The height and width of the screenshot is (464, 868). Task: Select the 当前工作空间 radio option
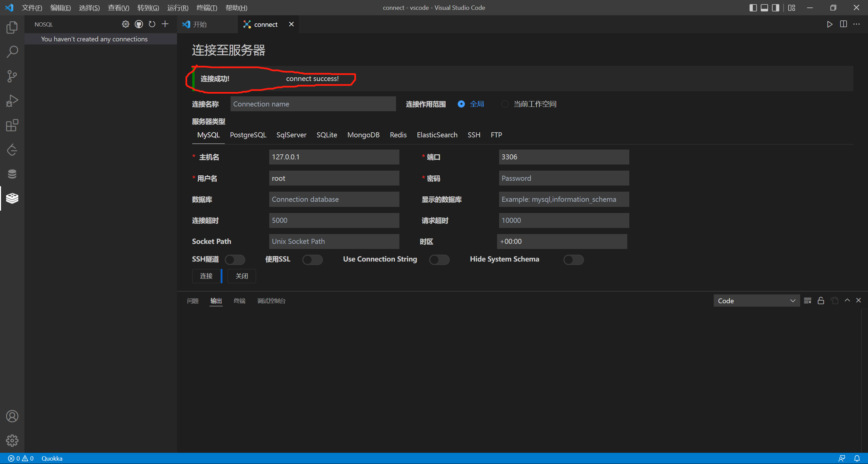point(505,104)
